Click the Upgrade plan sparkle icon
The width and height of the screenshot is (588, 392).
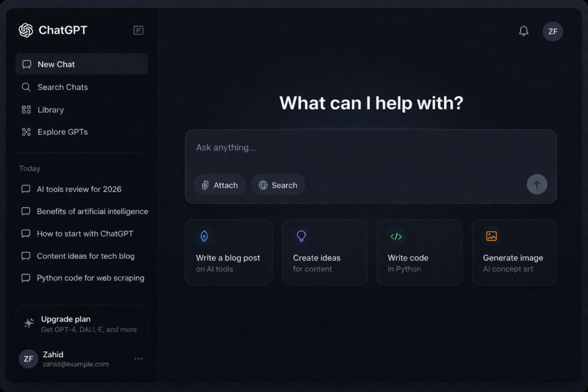(29, 324)
